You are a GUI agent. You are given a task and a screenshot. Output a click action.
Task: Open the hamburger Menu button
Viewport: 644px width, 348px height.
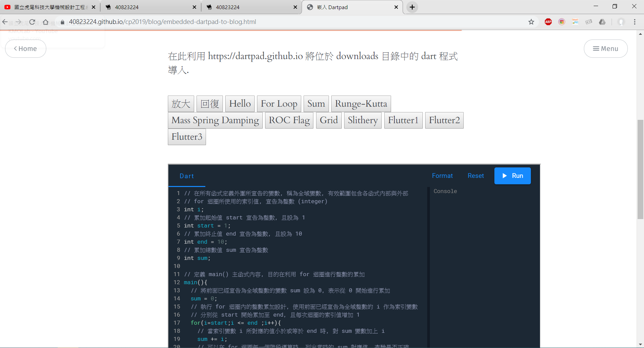(x=606, y=49)
